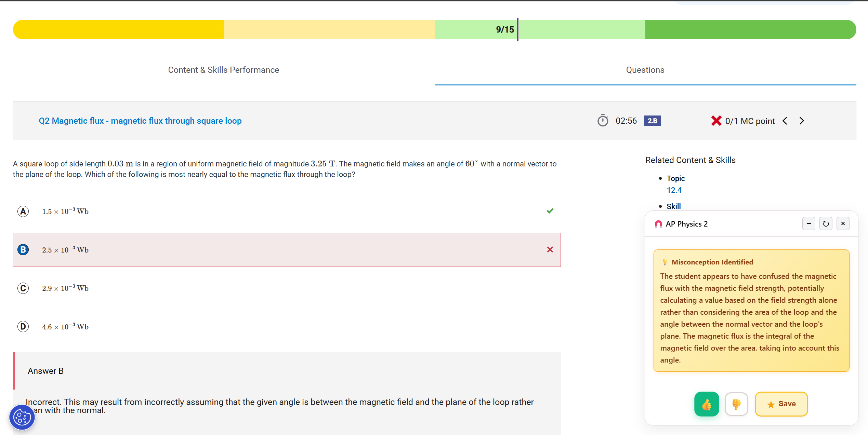
Task: Open the cookie preferences icon
Action: 22,417
